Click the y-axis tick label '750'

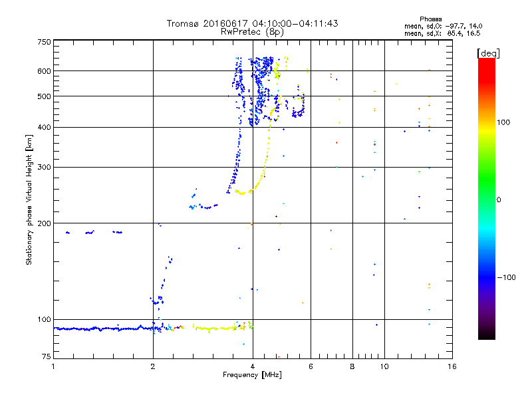coord(44,42)
